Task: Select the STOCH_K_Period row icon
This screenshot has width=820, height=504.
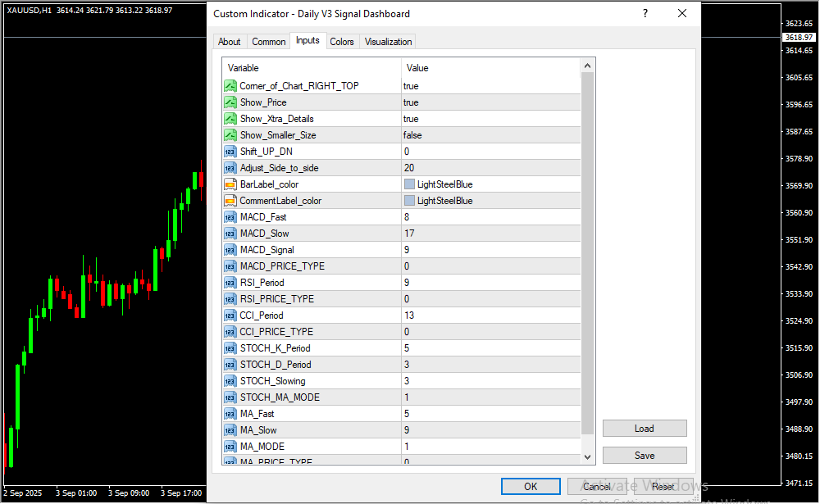Action: [x=230, y=348]
